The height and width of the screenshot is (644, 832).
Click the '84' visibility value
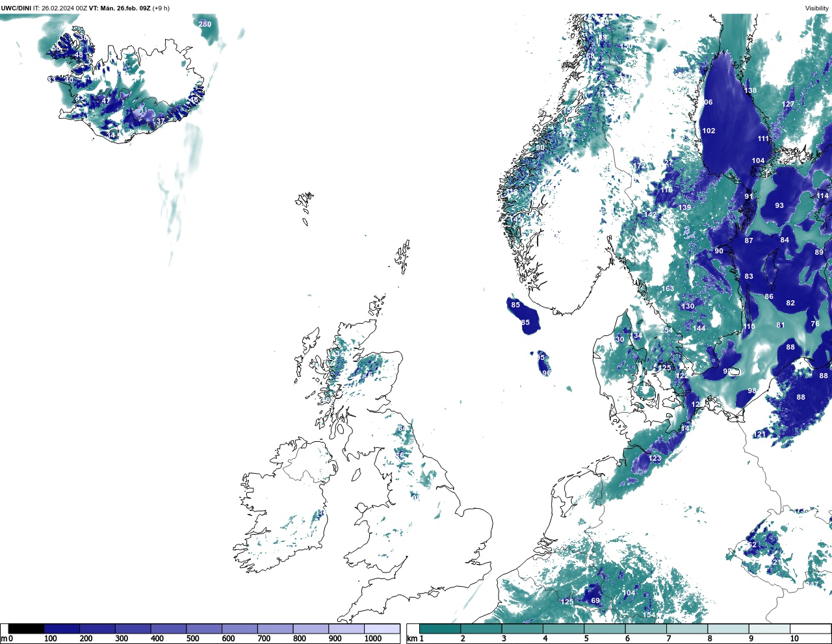click(x=785, y=240)
